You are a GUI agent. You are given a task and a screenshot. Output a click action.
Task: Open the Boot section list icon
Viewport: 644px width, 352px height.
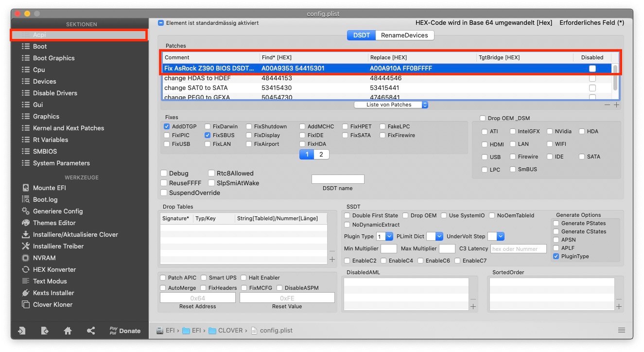click(x=25, y=47)
